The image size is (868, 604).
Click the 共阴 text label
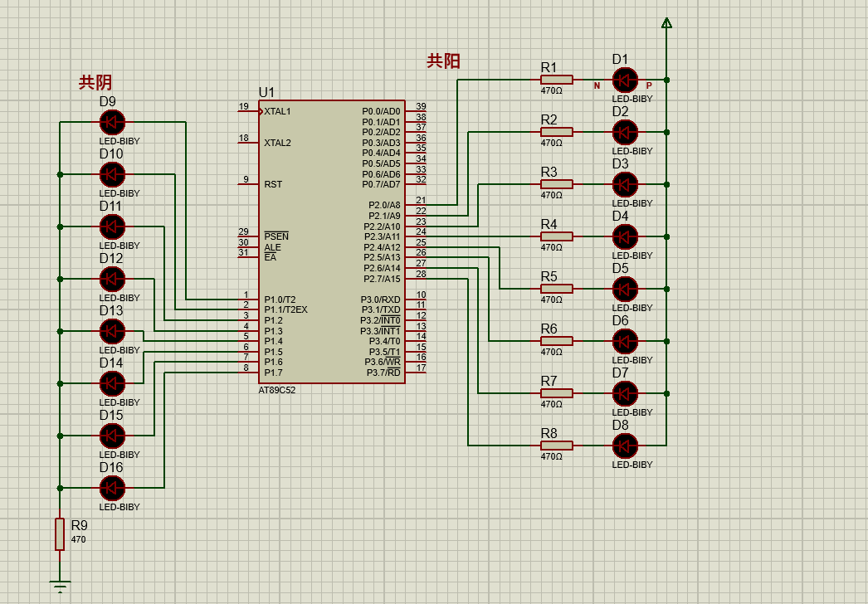tap(95, 83)
